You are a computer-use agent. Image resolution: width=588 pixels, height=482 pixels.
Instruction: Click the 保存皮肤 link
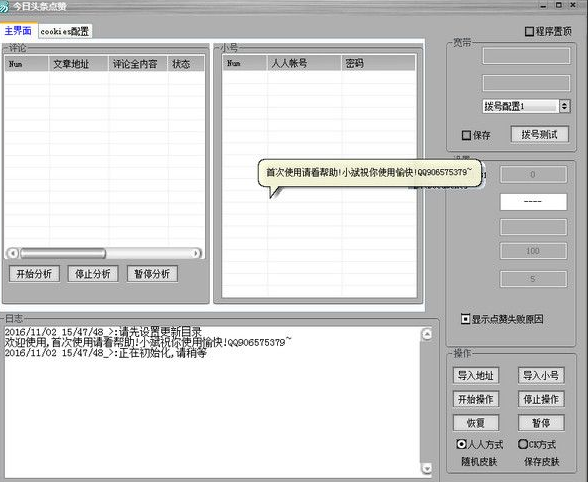click(x=542, y=462)
